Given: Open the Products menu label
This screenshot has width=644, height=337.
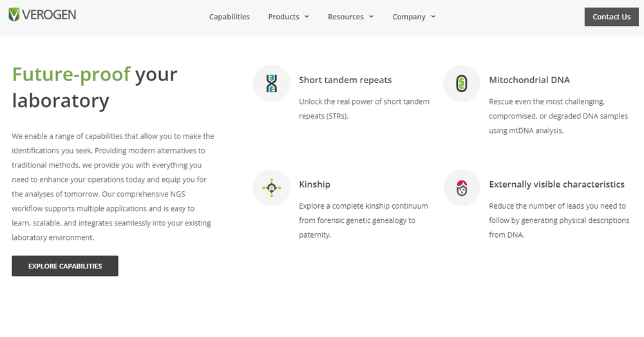Looking at the screenshot, I should (x=283, y=17).
